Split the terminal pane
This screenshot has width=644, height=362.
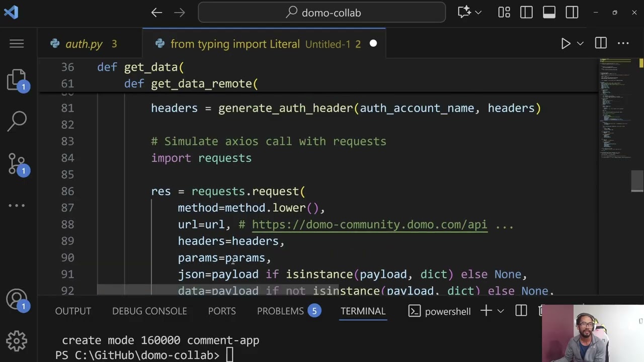coord(521,311)
